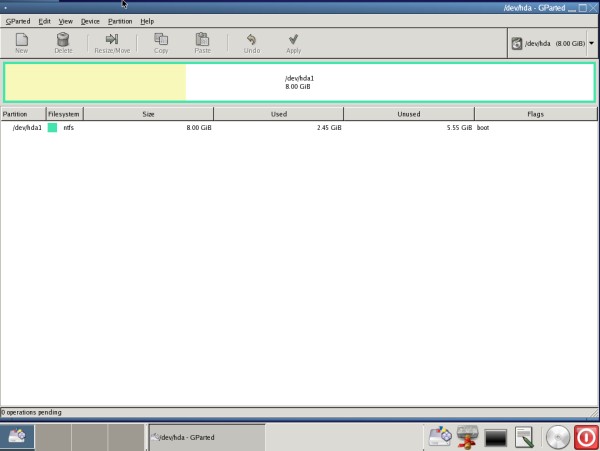The height and width of the screenshot is (451, 600).
Task: Sort by the Size column header
Action: point(148,114)
